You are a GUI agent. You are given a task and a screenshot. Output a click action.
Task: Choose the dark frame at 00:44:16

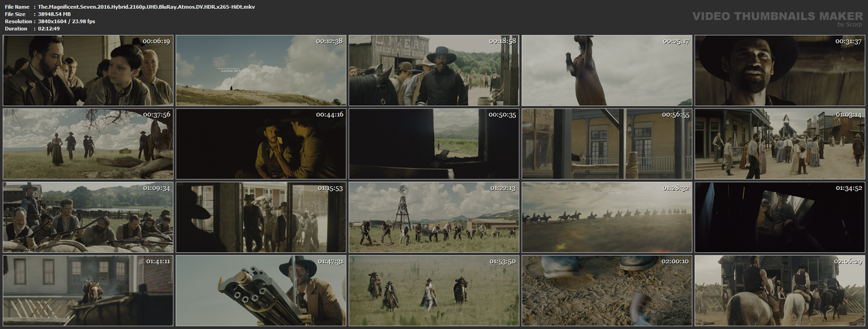pos(261,143)
